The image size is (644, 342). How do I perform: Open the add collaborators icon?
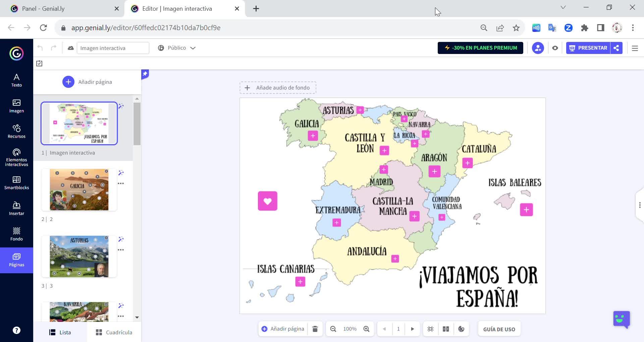point(538,48)
